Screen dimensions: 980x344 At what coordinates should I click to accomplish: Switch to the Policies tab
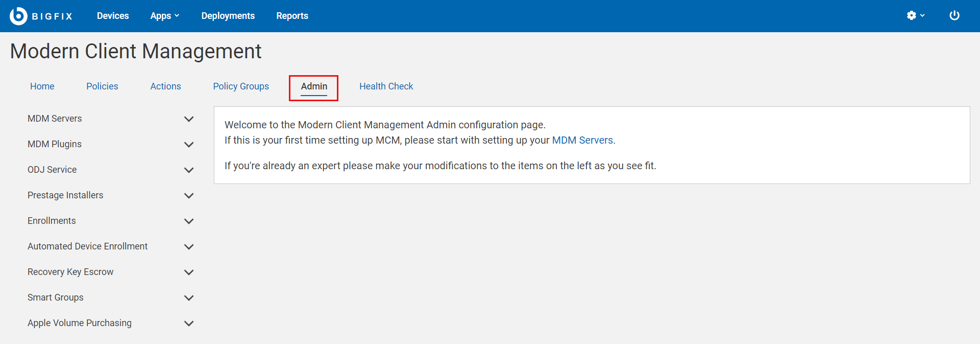pyautogui.click(x=102, y=86)
